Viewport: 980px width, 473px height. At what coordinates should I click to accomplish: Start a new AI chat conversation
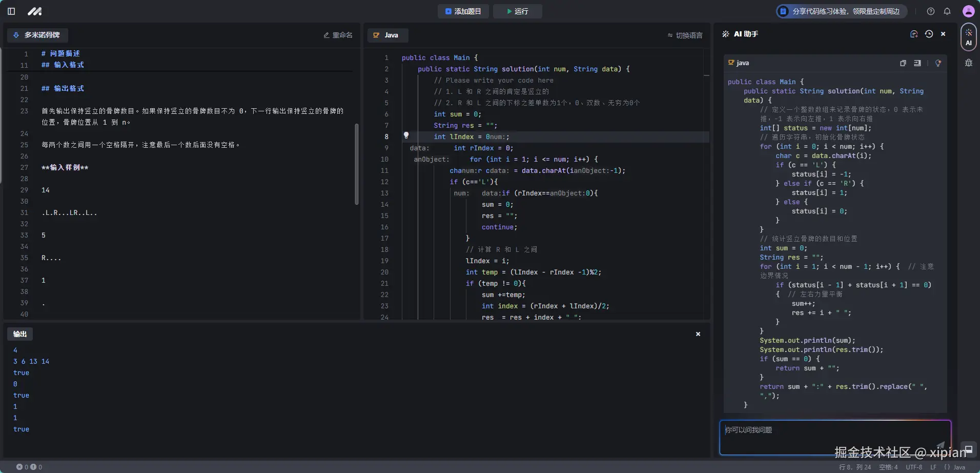913,34
